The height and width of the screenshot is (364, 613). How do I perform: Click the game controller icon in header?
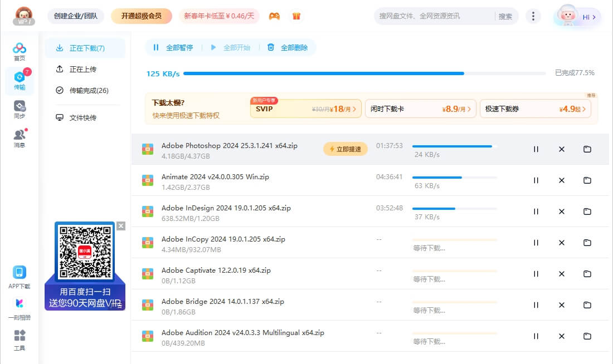coord(274,16)
